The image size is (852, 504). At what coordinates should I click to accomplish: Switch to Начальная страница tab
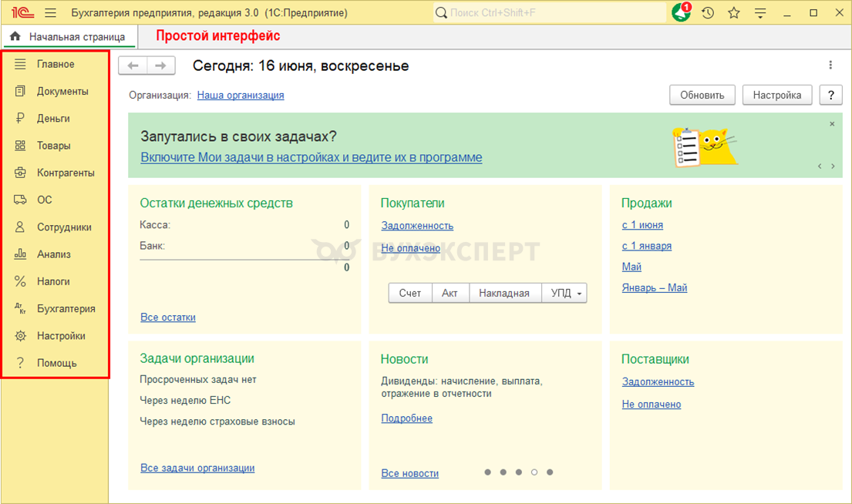(x=69, y=36)
